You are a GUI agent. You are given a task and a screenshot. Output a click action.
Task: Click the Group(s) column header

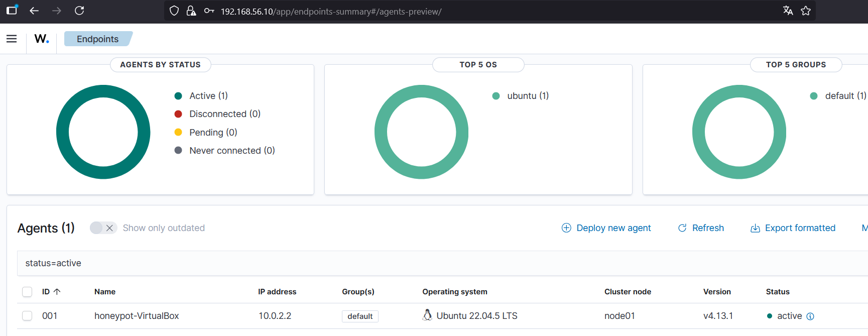click(358, 292)
